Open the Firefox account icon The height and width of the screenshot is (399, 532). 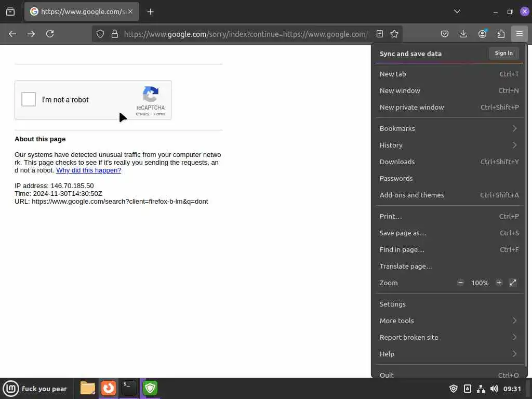482,34
